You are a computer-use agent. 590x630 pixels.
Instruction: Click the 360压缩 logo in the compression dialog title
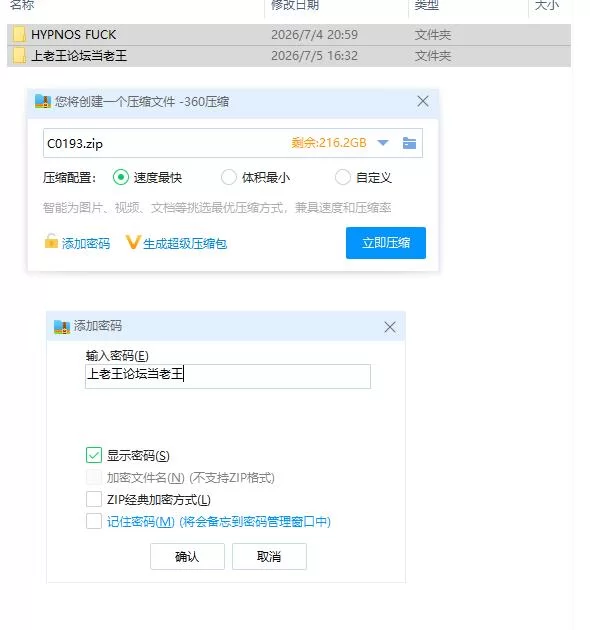[43, 101]
